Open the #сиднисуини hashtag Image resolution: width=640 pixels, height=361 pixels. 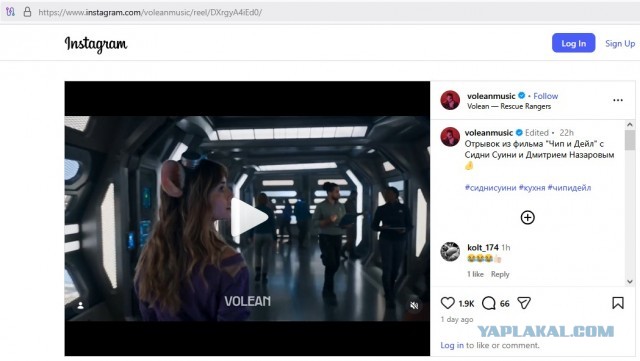coord(491,187)
